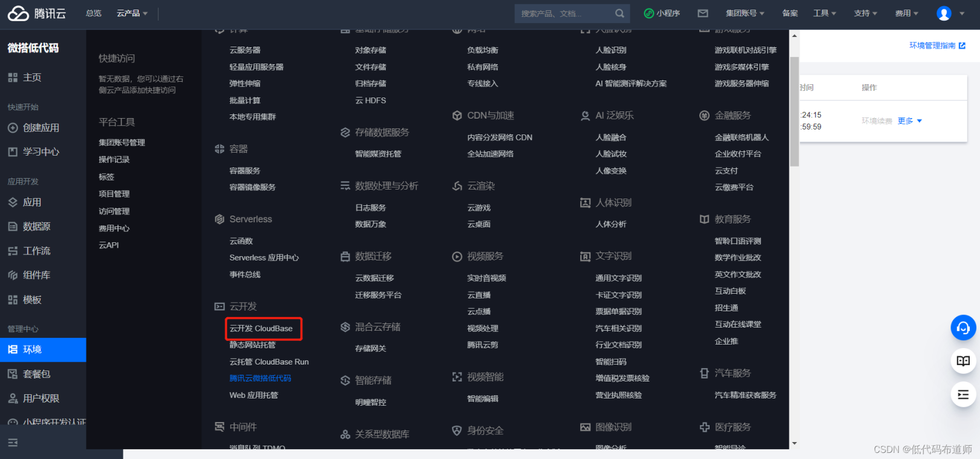Open Web 应用托管 entry
The height and width of the screenshot is (459, 980).
click(253, 395)
